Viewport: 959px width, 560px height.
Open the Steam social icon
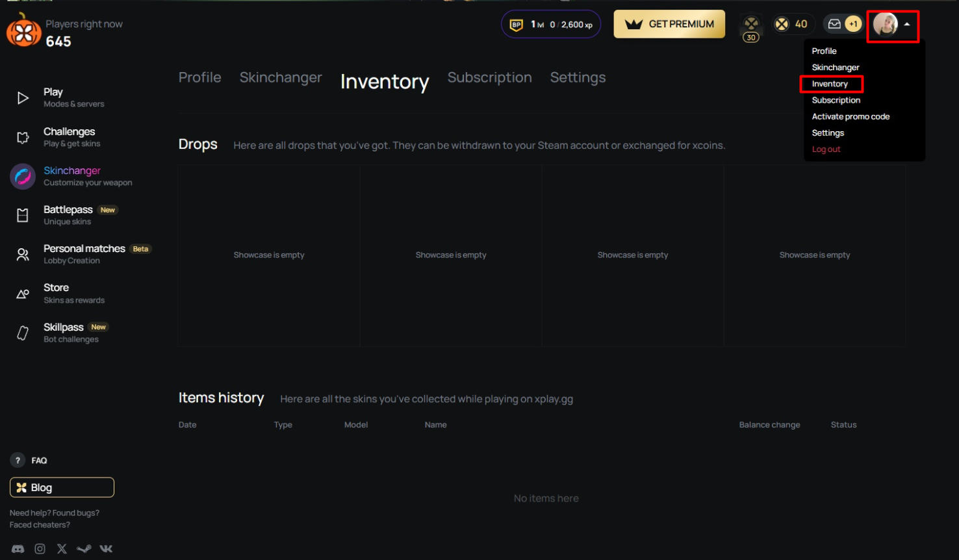84,549
